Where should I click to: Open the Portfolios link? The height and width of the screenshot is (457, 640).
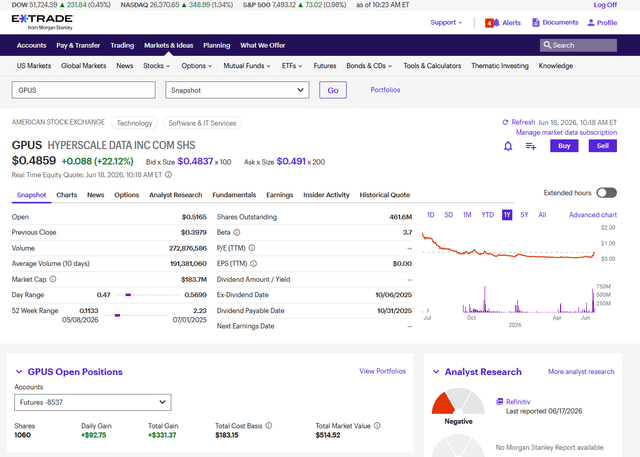tap(385, 90)
